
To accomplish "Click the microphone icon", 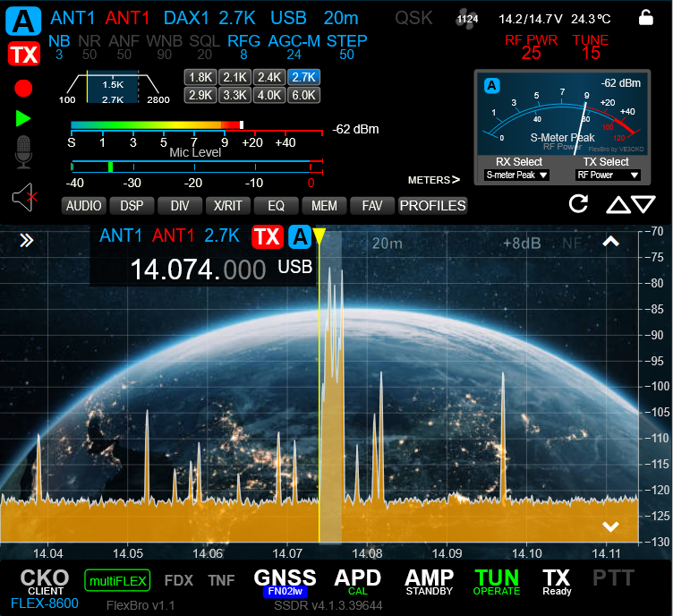I will tap(23, 152).
